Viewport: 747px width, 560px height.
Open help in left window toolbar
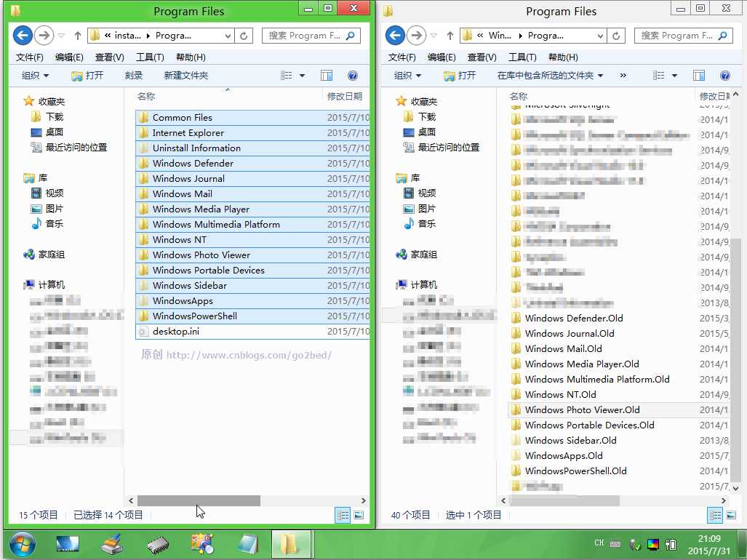click(x=353, y=75)
